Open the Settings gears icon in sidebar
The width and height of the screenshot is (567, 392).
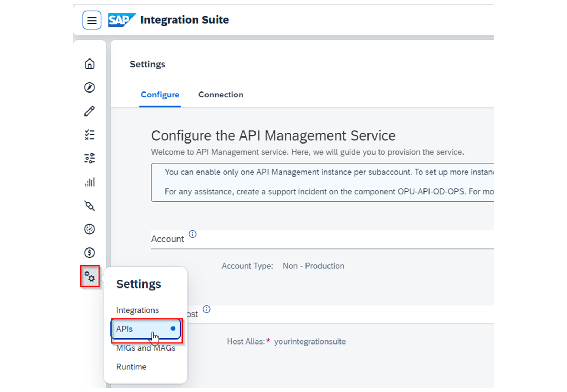pyautogui.click(x=90, y=276)
